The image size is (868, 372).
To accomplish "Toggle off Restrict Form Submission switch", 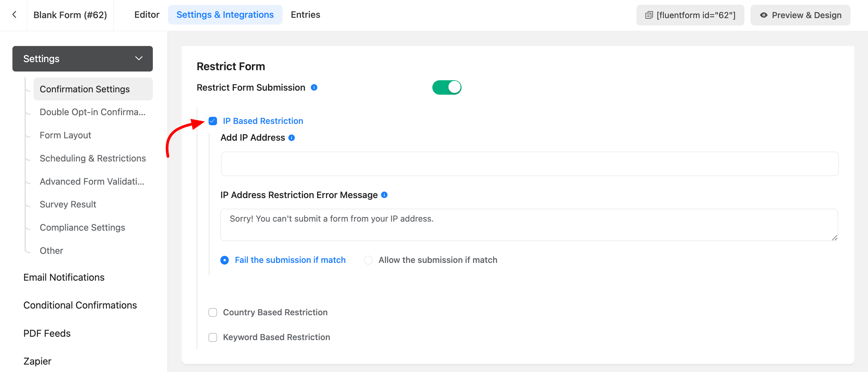I will (446, 88).
